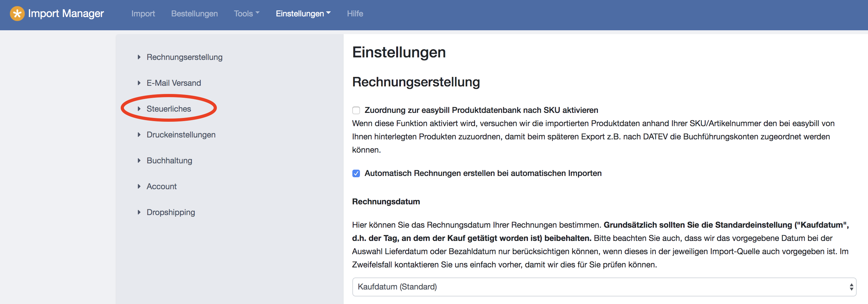Screen dimensions: 868x304
Task: Enable SKU Zuordnung zur easybill Produktdatenbank checkbox
Action: (x=356, y=111)
